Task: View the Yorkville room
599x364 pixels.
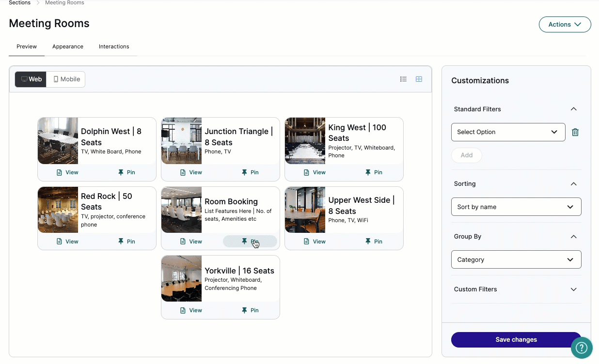Action: [191, 310]
